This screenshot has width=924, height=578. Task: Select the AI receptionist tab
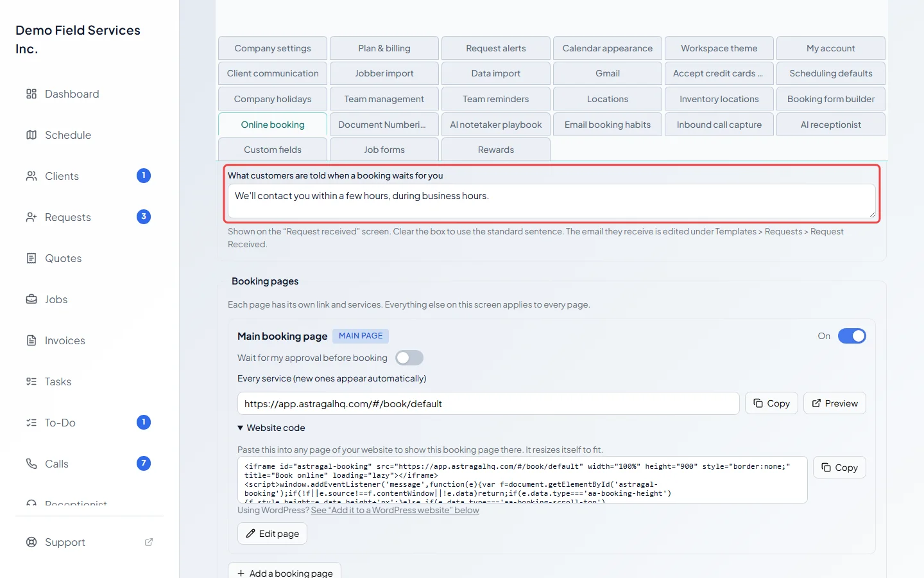coord(831,125)
